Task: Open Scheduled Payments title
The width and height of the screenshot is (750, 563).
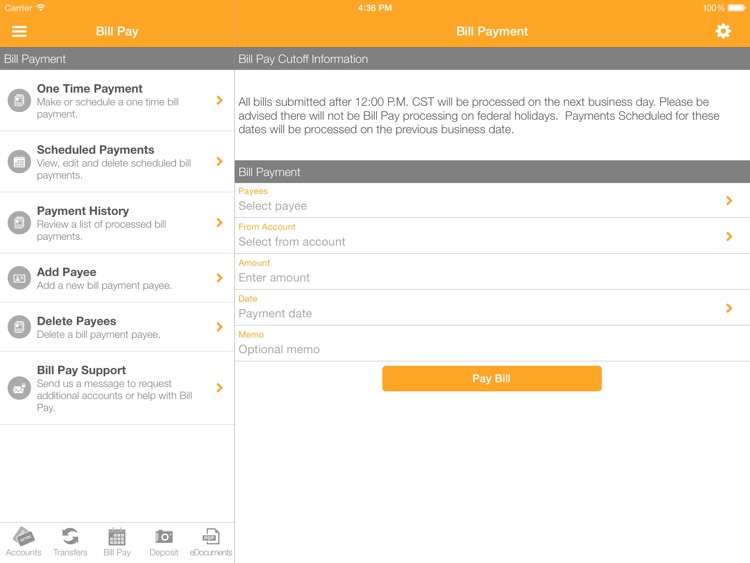Action: pos(95,150)
